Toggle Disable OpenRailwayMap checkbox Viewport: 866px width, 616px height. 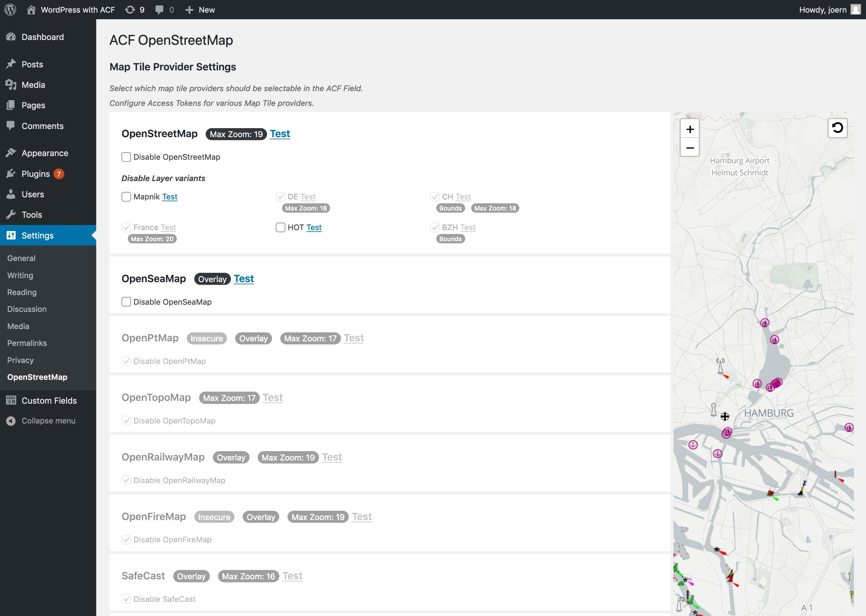(x=126, y=480)
